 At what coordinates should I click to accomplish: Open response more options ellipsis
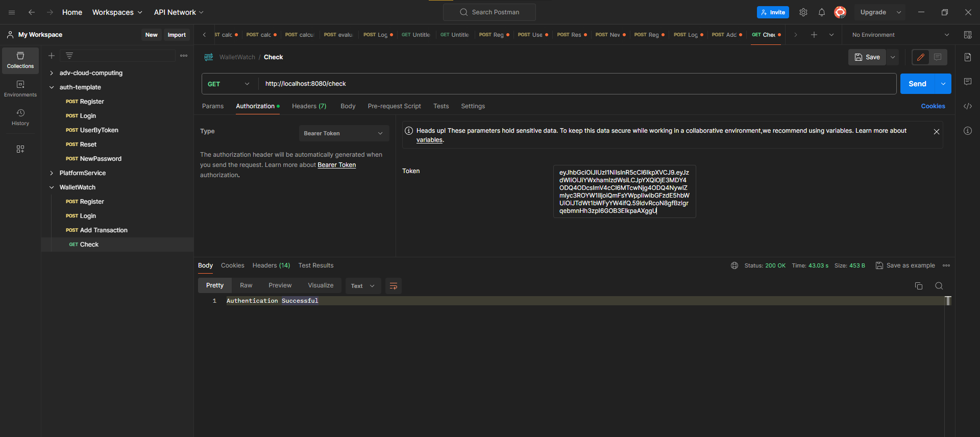click(x=946, y=265)
